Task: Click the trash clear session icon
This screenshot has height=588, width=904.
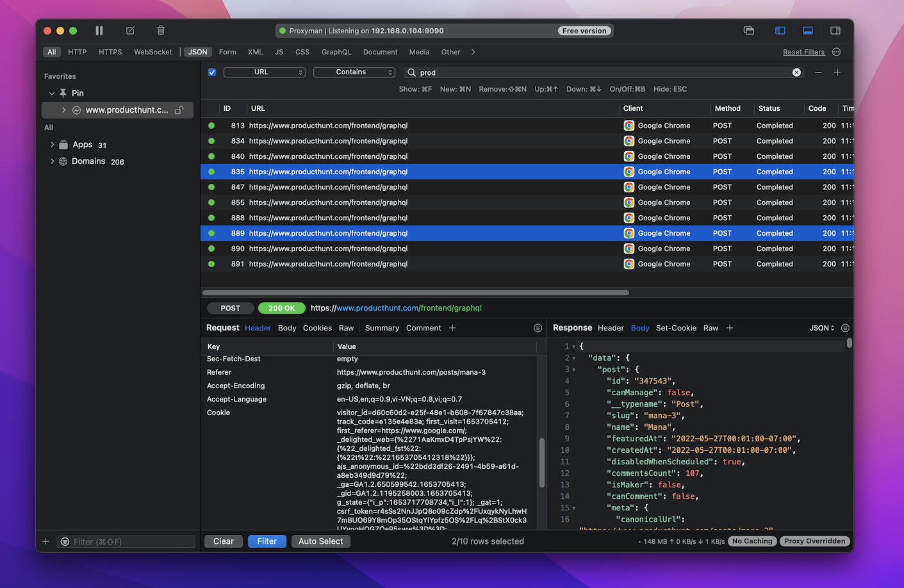Action: click(161, 30)
